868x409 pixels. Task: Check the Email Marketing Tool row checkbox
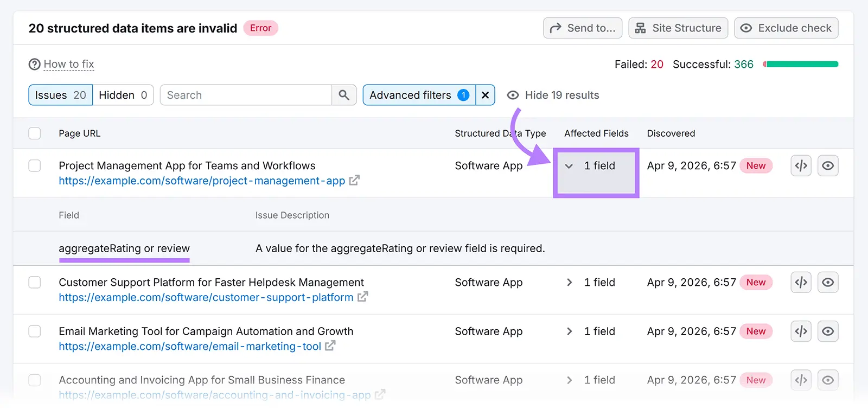(35, 331)
